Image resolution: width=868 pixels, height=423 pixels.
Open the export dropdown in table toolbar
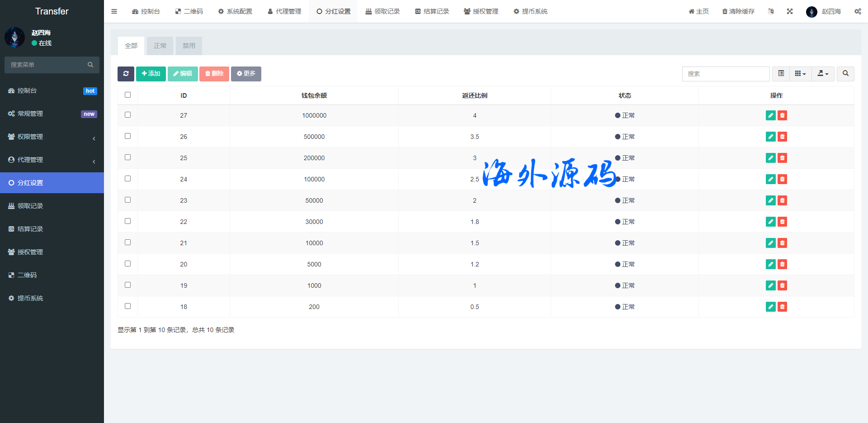point(823,74)
